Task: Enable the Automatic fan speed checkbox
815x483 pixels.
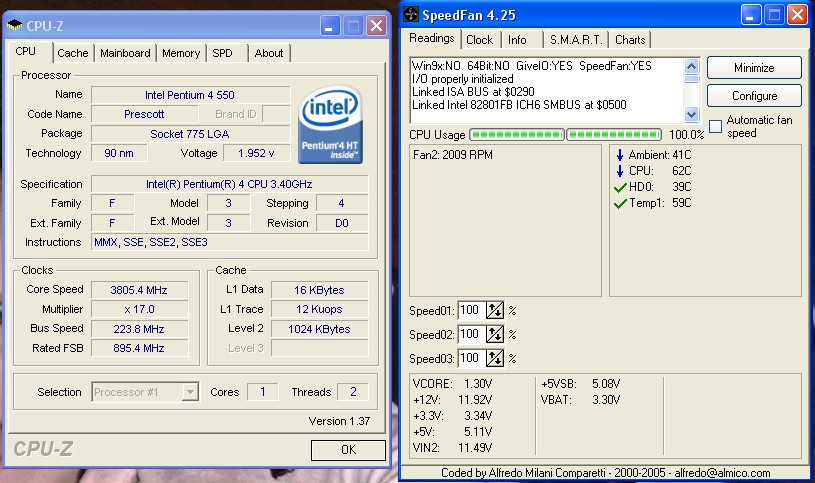Action: 716,126
